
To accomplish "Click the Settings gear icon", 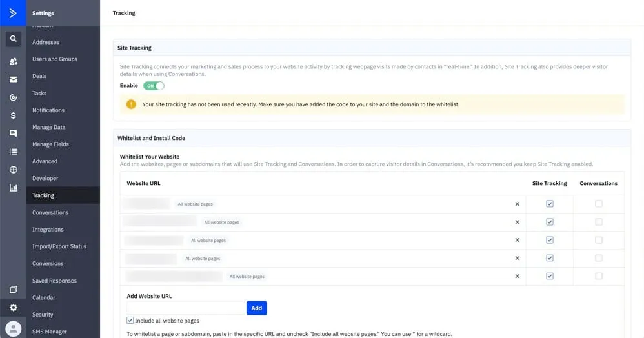I will point(13,308).
